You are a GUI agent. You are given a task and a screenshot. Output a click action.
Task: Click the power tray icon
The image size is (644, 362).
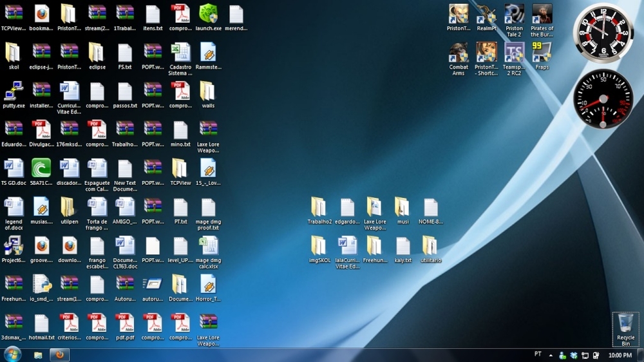click(x=596, y=356)
